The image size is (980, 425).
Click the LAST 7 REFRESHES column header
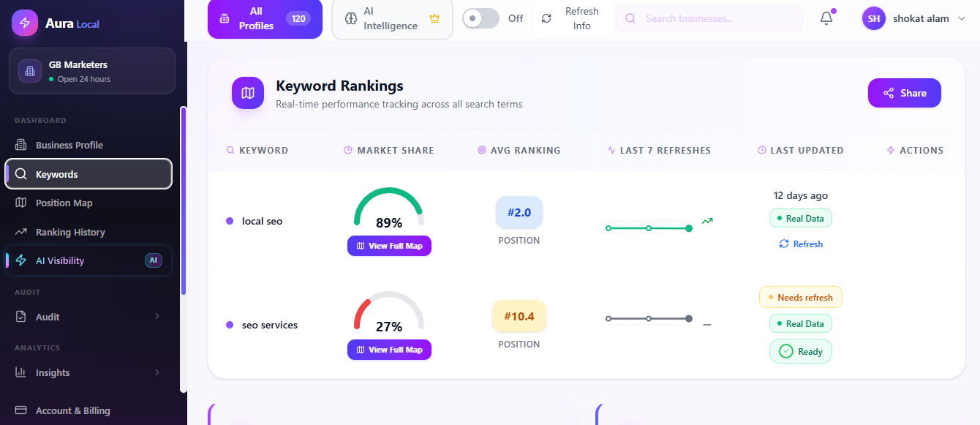pyautogui.click(x=659, y=150)
